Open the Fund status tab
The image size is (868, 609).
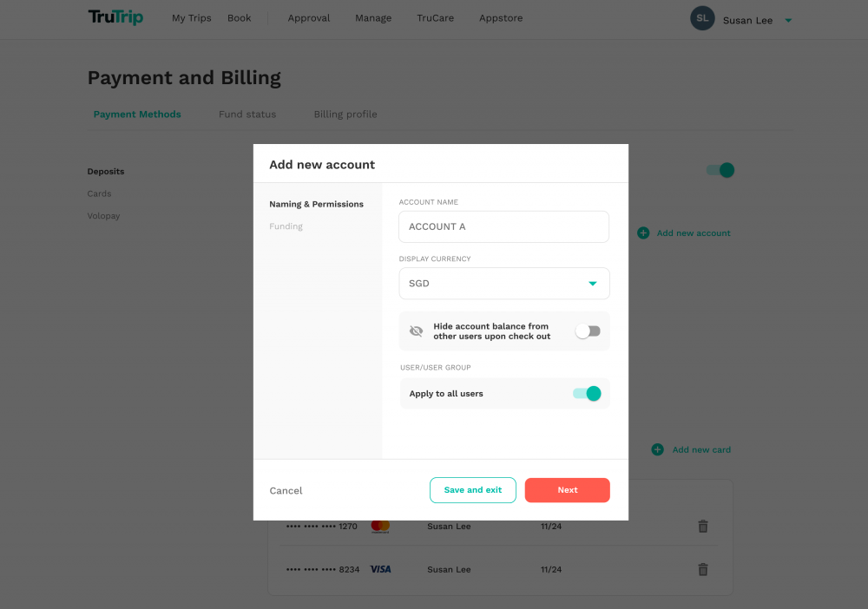(247, 114)
